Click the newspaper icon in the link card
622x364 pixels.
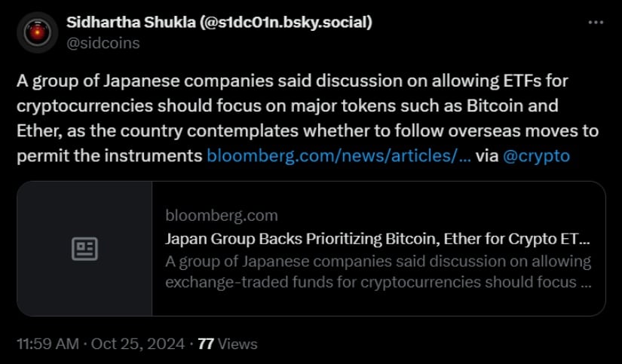coord(84,249)
